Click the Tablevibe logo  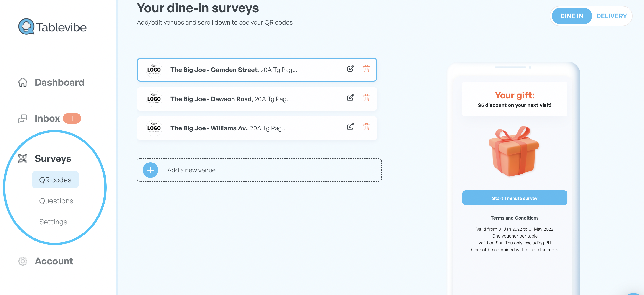(52, 27)
